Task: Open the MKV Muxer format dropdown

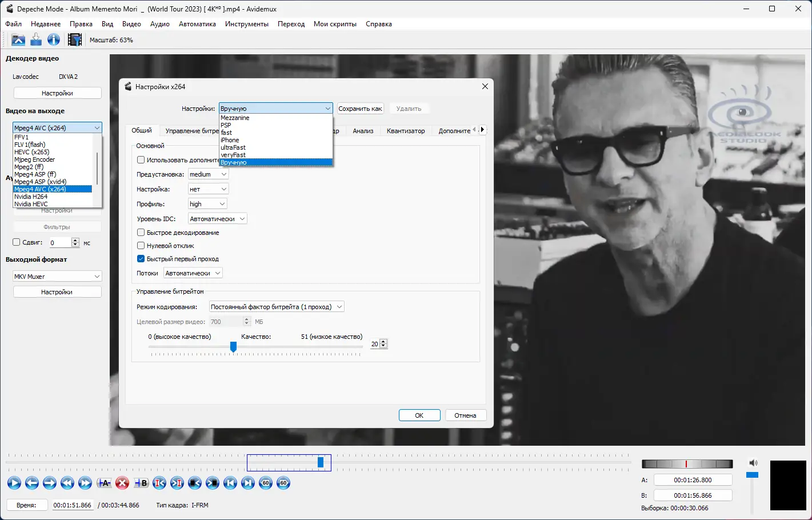Action: [x=57, y=277]
